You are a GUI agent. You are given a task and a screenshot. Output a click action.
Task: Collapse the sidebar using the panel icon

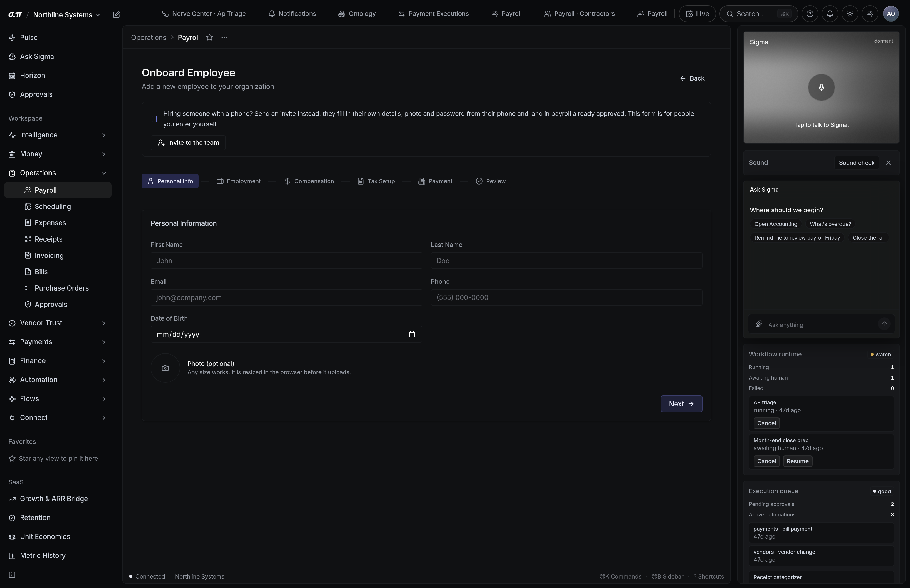point(12,575)
